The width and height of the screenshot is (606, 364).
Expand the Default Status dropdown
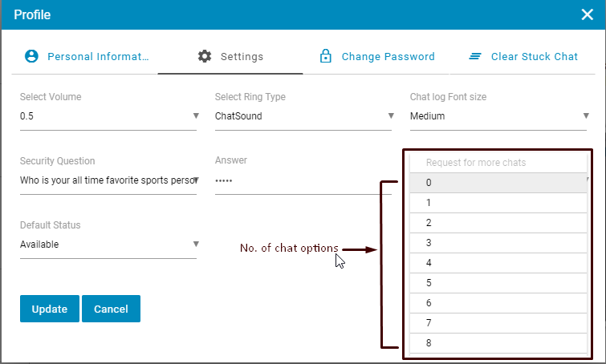coord(108,245)
